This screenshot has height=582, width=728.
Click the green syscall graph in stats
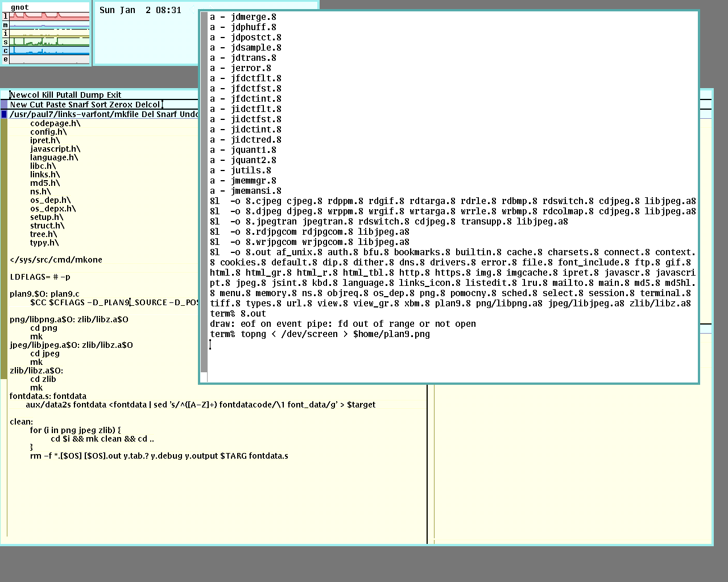point(49,42)
